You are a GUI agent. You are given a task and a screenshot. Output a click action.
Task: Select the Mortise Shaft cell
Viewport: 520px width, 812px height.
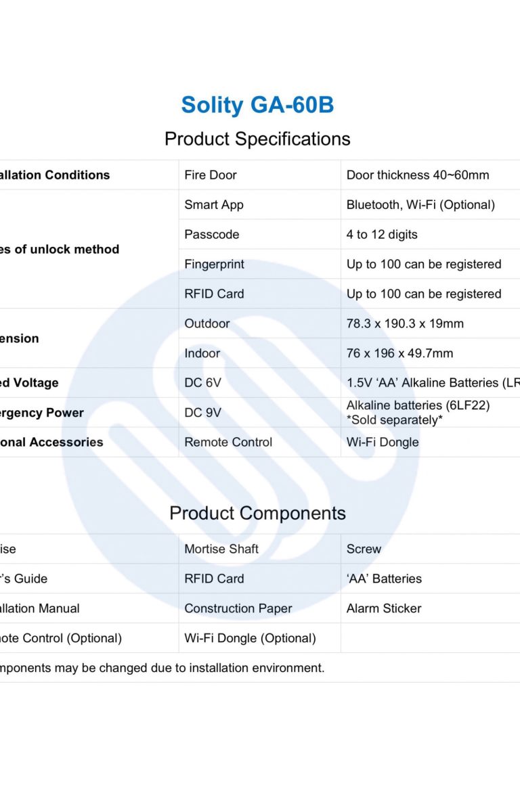tap(259, 549)
